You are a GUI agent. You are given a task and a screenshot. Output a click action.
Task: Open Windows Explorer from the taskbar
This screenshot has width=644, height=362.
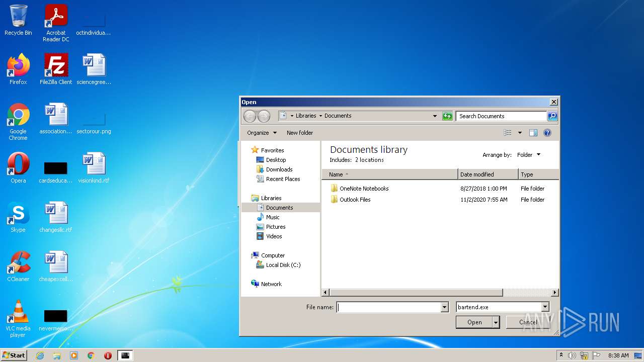pyautogui.click(x=57, y=355)
